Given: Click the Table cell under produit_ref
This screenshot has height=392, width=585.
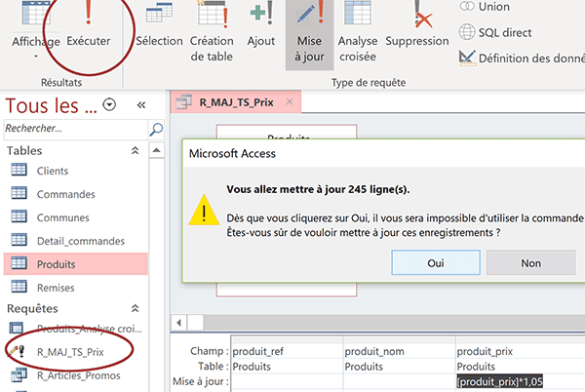Looking at the screenshot, I should coord(288,367).
